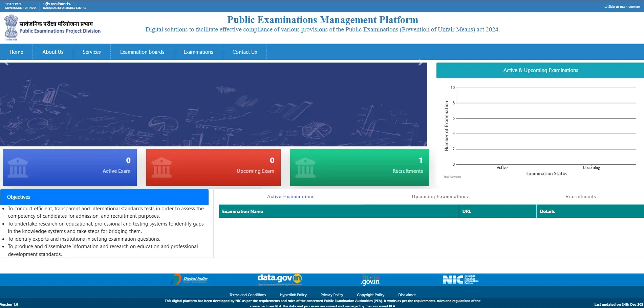Click the Recruitments count card
Screen dimensions: 644x308
tap(360, 167)
